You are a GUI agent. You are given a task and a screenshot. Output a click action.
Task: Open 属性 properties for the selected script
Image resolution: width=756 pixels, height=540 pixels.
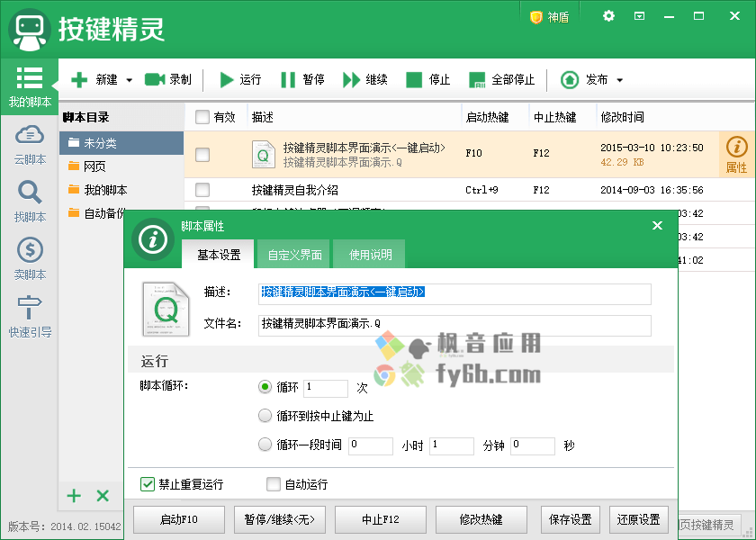click(x=736, y=154)
